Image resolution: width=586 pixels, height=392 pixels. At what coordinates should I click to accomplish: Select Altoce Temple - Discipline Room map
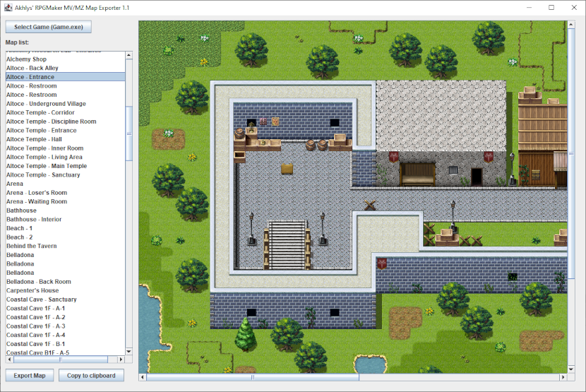point(66,121)
